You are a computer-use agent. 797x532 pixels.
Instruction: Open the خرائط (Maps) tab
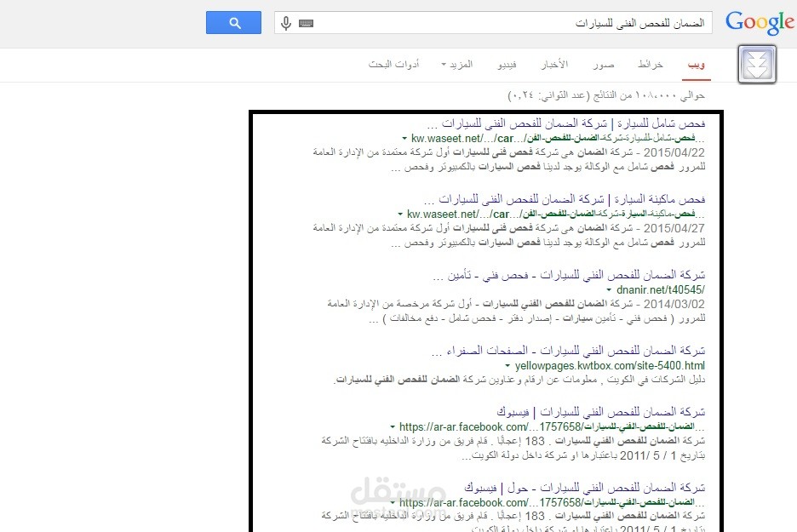tap(651, 65)
